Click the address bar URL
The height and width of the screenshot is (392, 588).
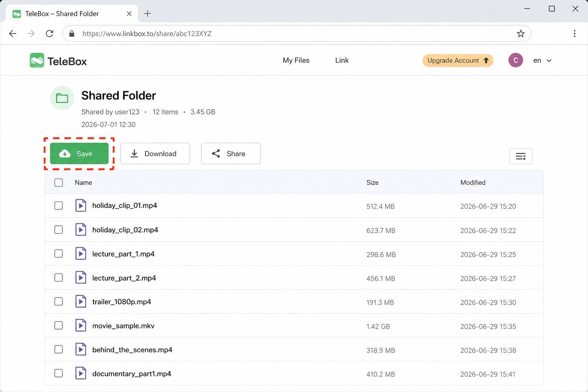pyautogui.click(x=147, y=34)
